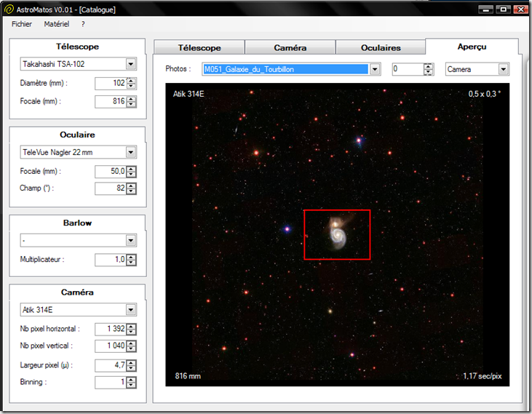
Task: Click the Nb pixel horizontal field
Action: tap(111, 329)
